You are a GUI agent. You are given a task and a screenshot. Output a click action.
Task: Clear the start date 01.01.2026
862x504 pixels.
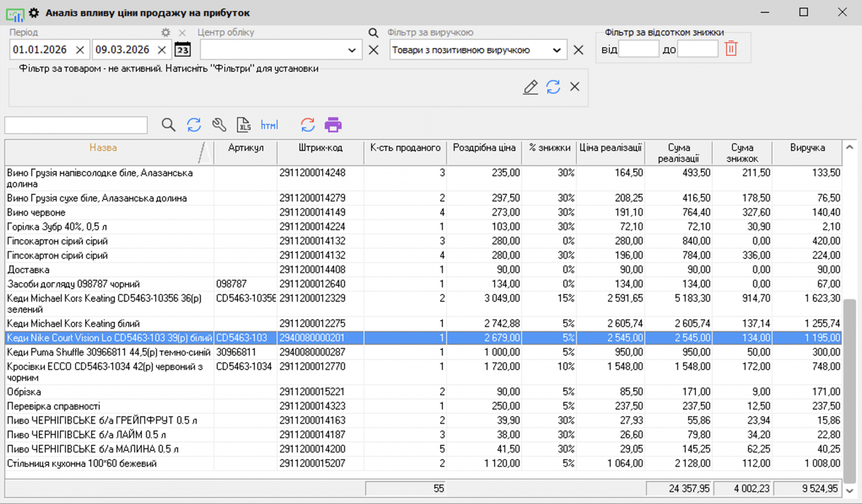[x=80, y=50]
